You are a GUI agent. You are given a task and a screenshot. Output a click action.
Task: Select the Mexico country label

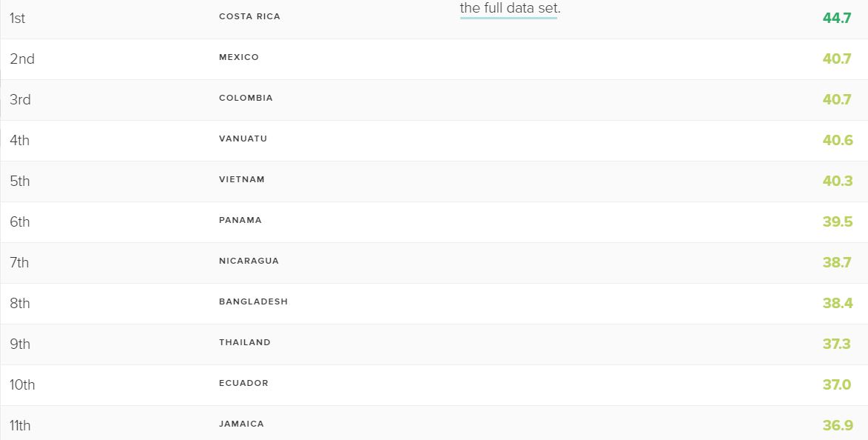(x=239, y=57)
